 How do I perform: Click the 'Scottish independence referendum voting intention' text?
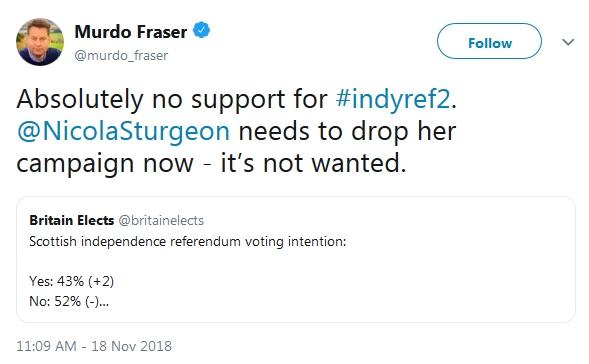187,242
